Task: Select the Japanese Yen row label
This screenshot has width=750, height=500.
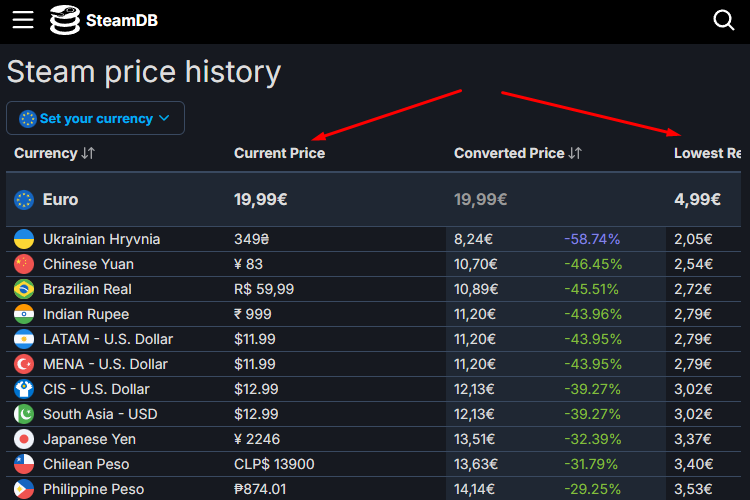Action: tap(89, 439)
